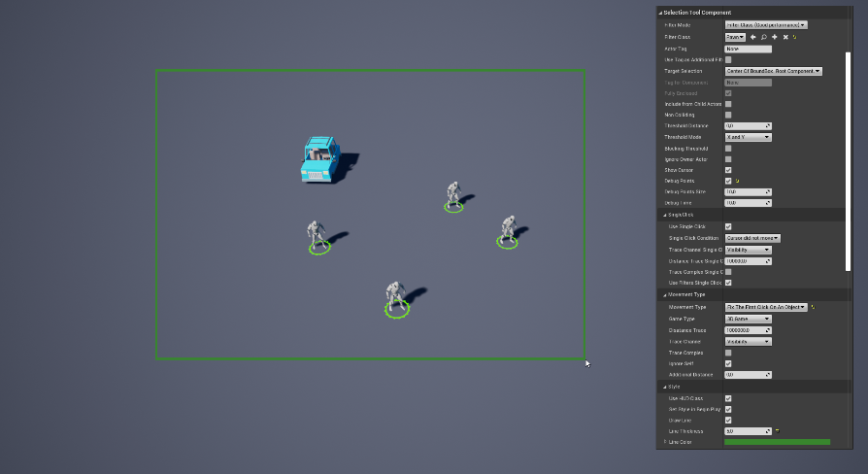Open the Target Selection dropdown
The height and width of the screenshot is (474, 868).
tap(773, 71)
